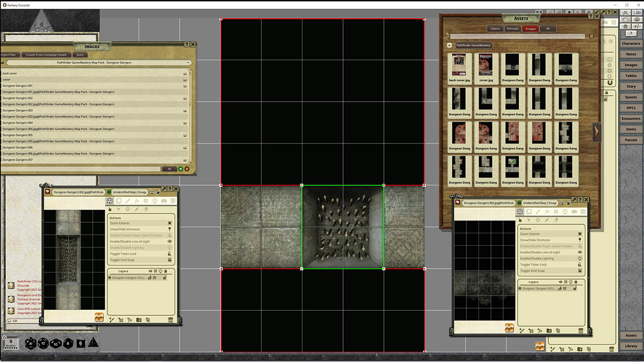Image resolution: width=644 pixels, height=362 pixels.
Task: Click the up-folder arrow in Assets window
Action: pos(450,45)
